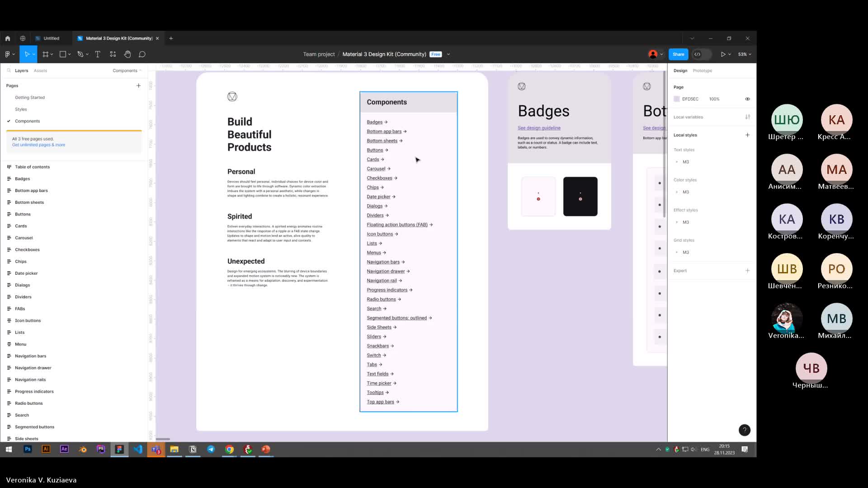Toggle Dev Mode switch
The width and height of the screenshot is (868, 488).
point(702,54)
